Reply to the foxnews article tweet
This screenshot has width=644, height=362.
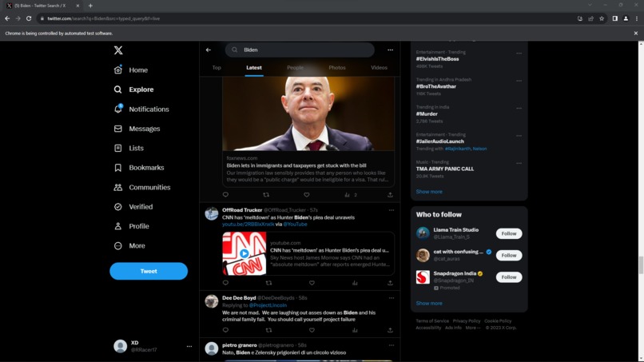pos(225,195)
